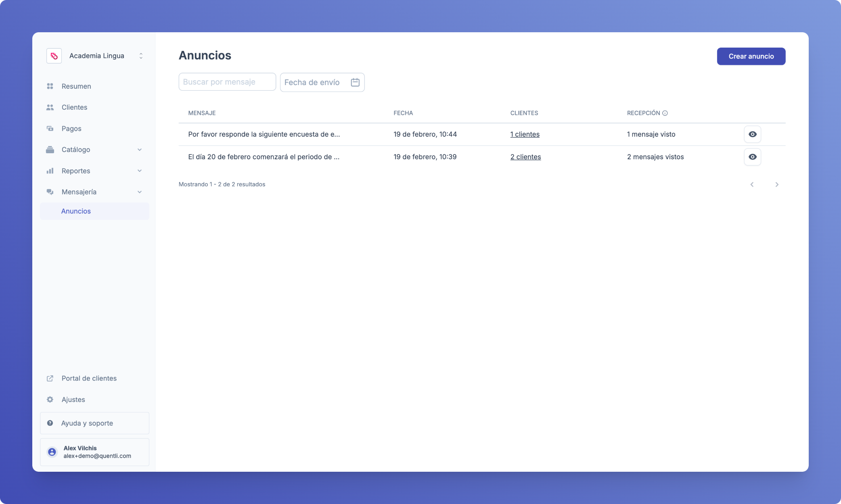Focus the Buscar por mensaje search field

click(x=227, y=82)
